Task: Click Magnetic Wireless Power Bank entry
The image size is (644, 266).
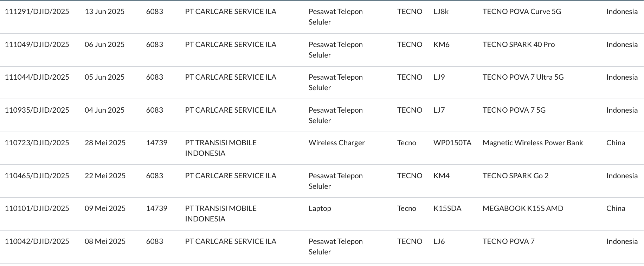Action: (x=533, y=143)
